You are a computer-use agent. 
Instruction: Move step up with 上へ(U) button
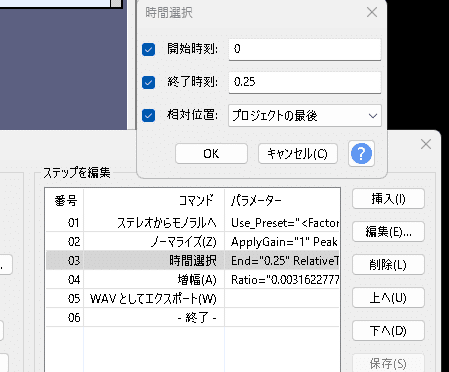[x=388, y=298]
